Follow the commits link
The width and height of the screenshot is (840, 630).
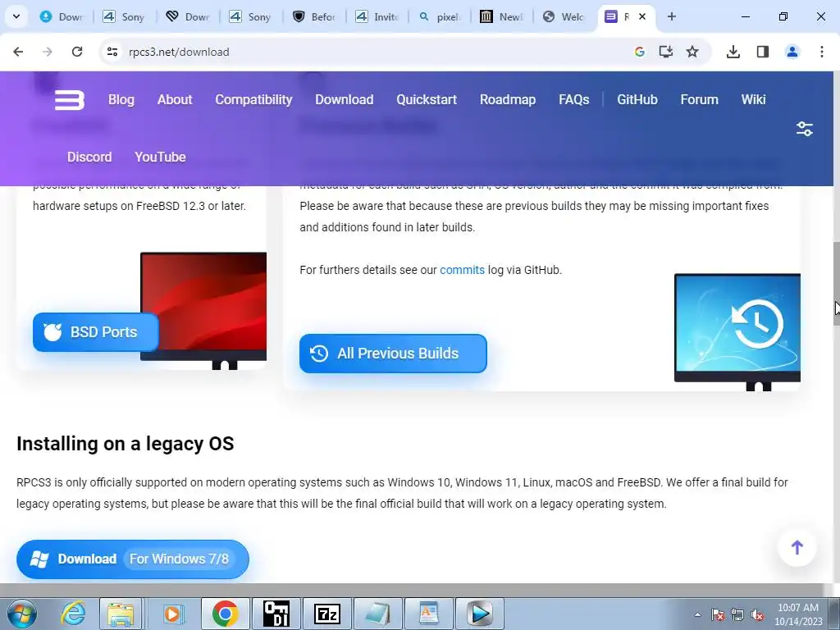pos(462,270)
